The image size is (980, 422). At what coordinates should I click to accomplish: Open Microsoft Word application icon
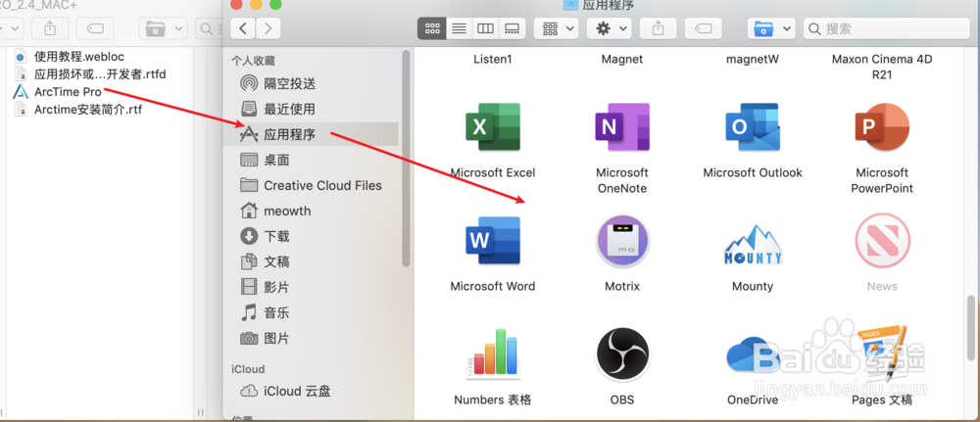493,241
